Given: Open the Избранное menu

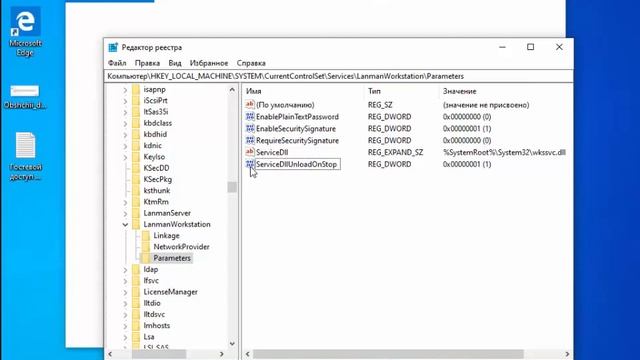Looking at the screenshot, I should (x=209, y=63).
